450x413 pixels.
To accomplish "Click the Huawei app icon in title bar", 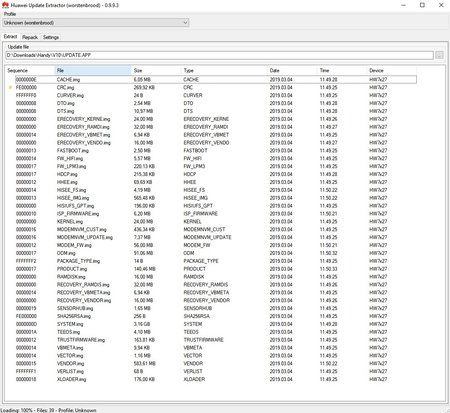I will tap(5, 5).
